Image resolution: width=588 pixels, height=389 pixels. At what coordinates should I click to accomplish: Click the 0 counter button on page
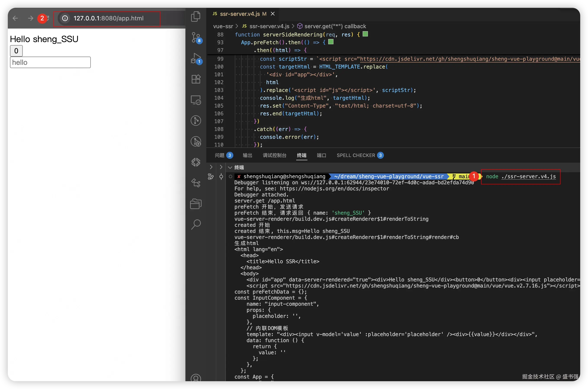(x=16, y=51)
